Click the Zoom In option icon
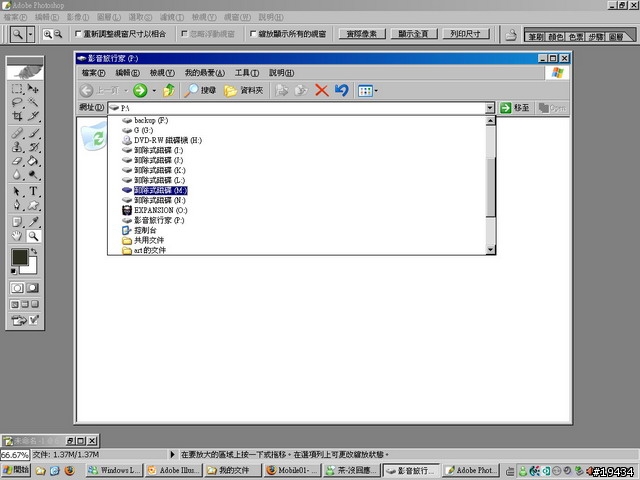The image size is (640, 480). pyautogui.click(x=48, y=34)
